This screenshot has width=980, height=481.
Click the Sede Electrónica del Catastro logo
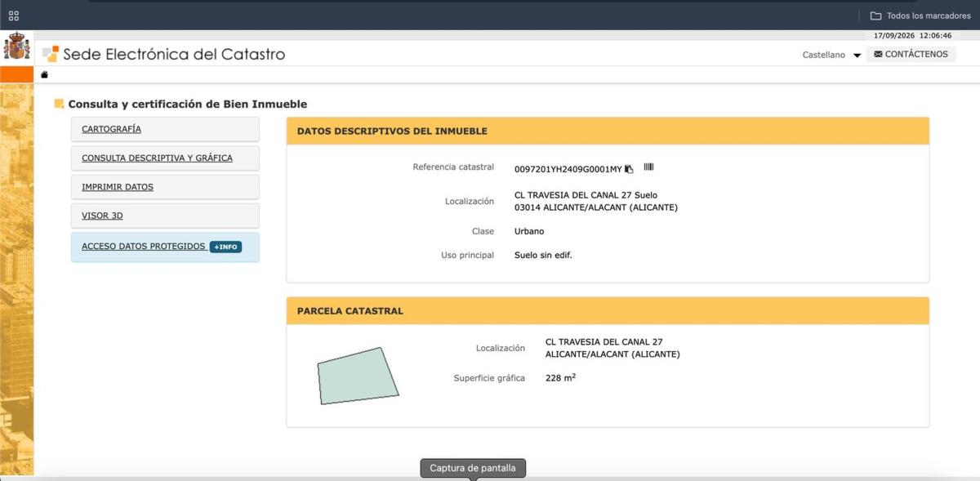[x=163, y=54]
